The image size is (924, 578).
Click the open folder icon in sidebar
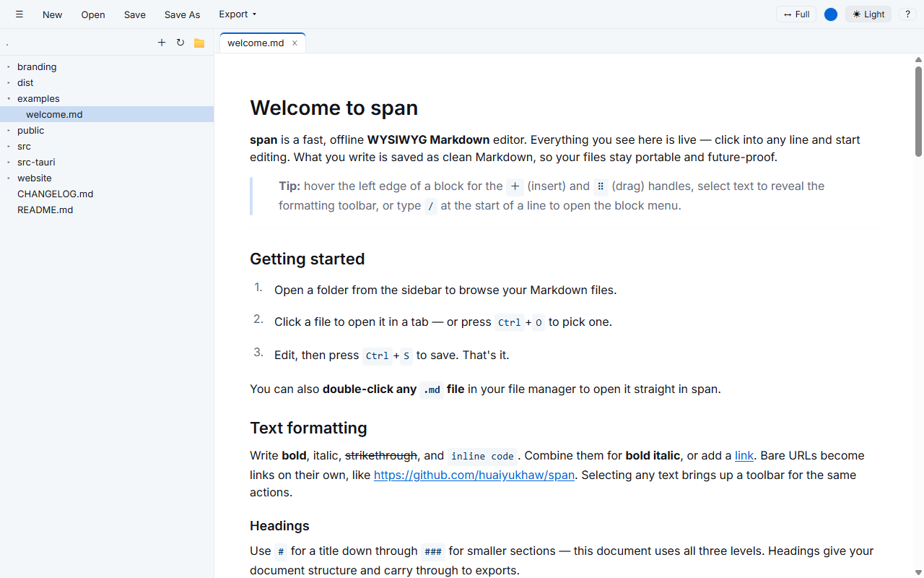point(199,43)
